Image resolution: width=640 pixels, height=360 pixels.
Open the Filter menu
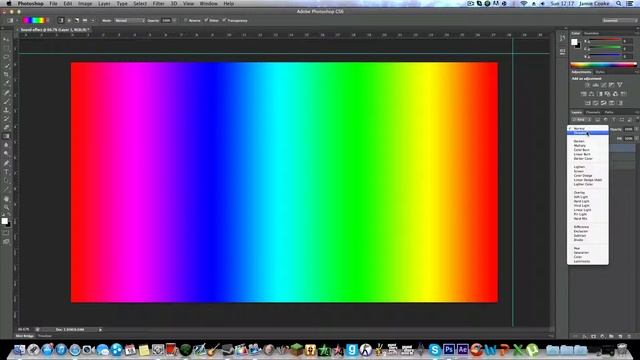pyautogui.click(x=158, y=3)
